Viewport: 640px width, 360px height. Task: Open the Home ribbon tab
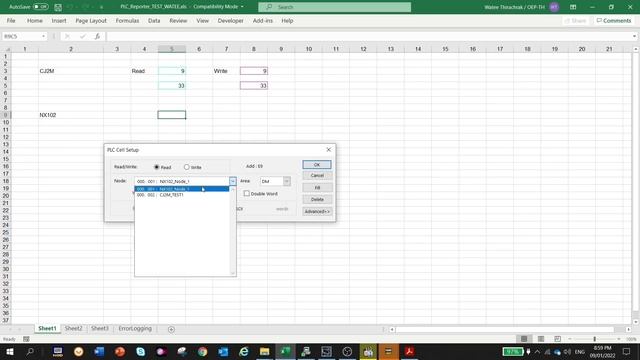(35, 20)
